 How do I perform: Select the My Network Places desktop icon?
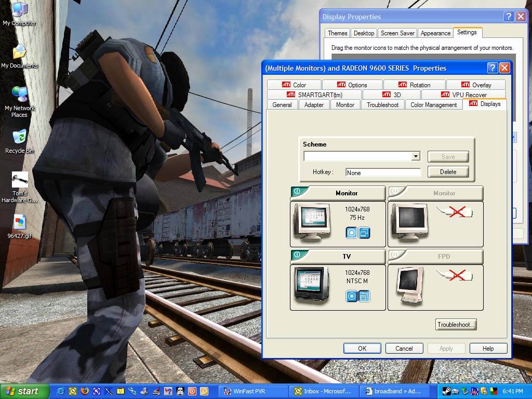[x=19, y=102]
